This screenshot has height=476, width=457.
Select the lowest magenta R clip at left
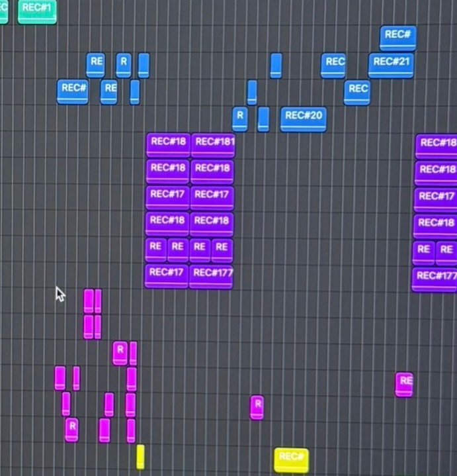tap(71, 429)
